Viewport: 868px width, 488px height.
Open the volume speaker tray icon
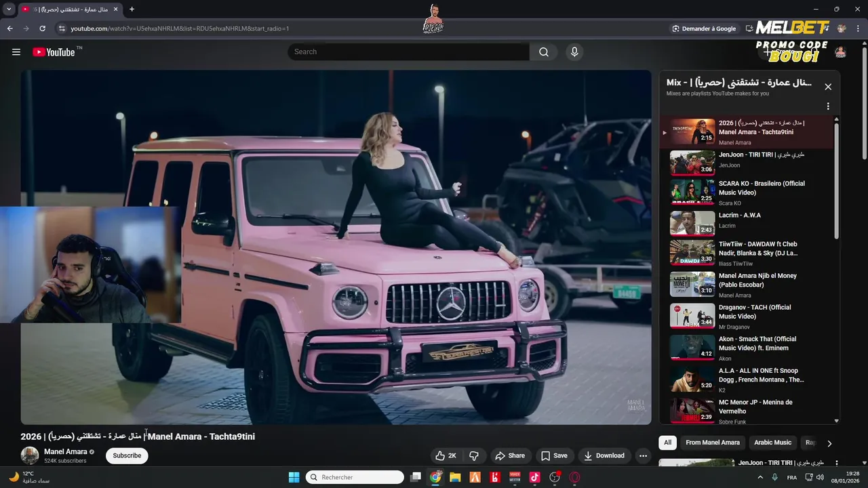(820, 477)
